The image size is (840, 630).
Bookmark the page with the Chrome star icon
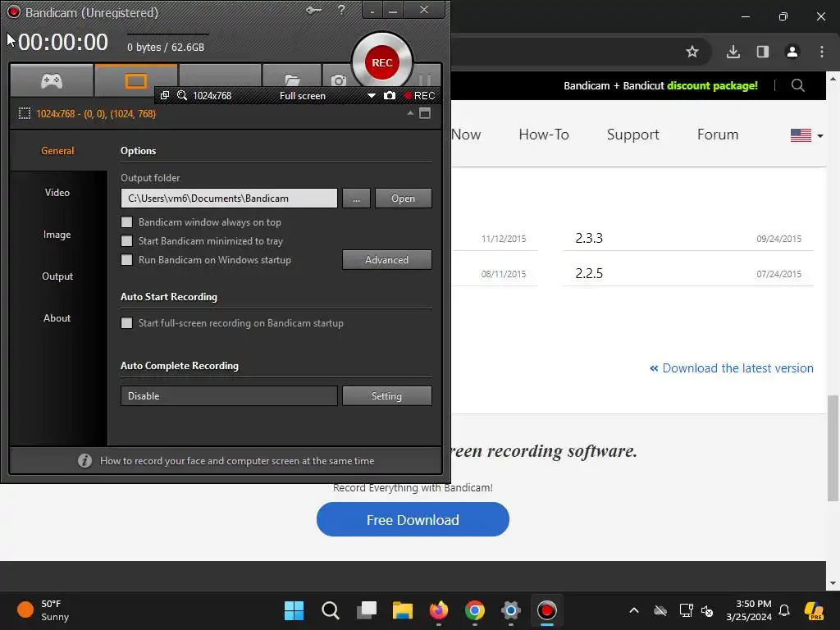pyautogui.click(x=692, y=52)
